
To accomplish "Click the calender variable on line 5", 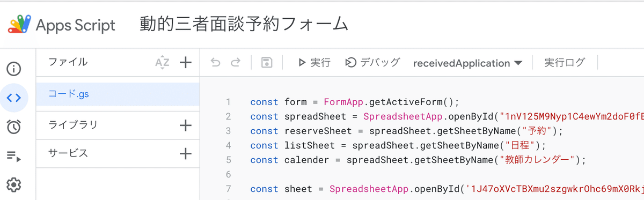I will coord(308,160).
